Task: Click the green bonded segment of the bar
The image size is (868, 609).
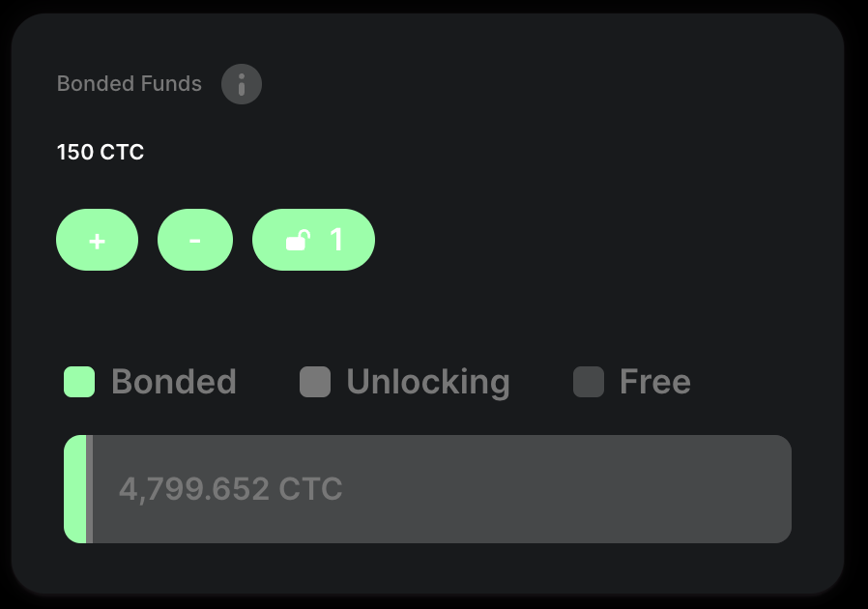Action: pos(75,489)
